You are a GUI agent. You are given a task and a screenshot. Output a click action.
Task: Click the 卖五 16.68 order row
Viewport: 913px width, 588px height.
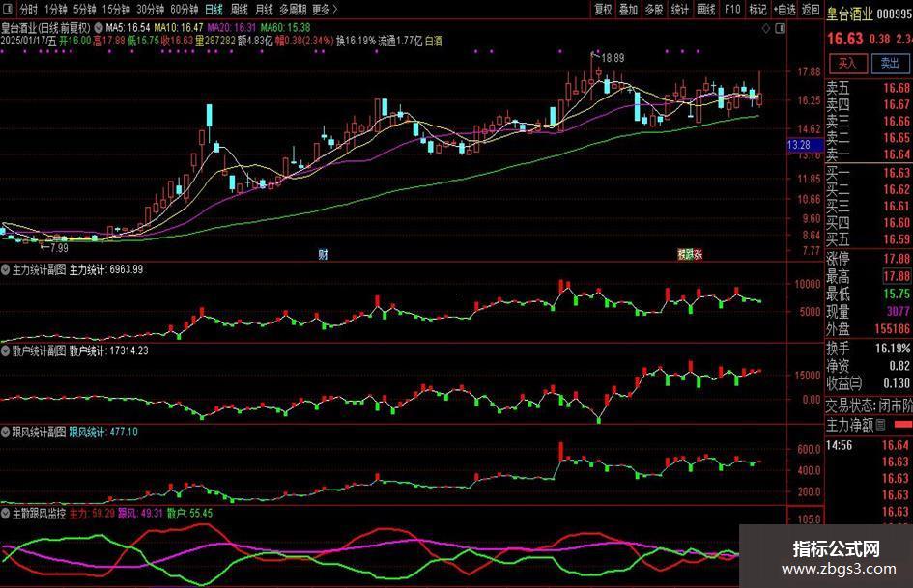(869, 88)
